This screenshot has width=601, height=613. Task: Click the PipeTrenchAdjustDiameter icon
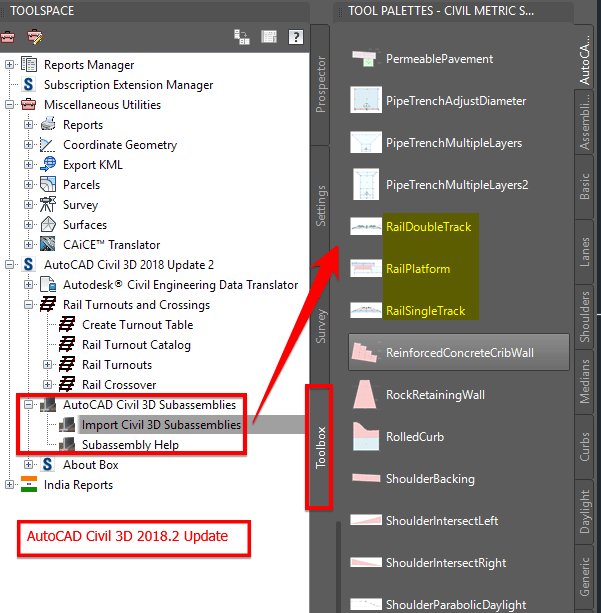(x=366, y=100)
